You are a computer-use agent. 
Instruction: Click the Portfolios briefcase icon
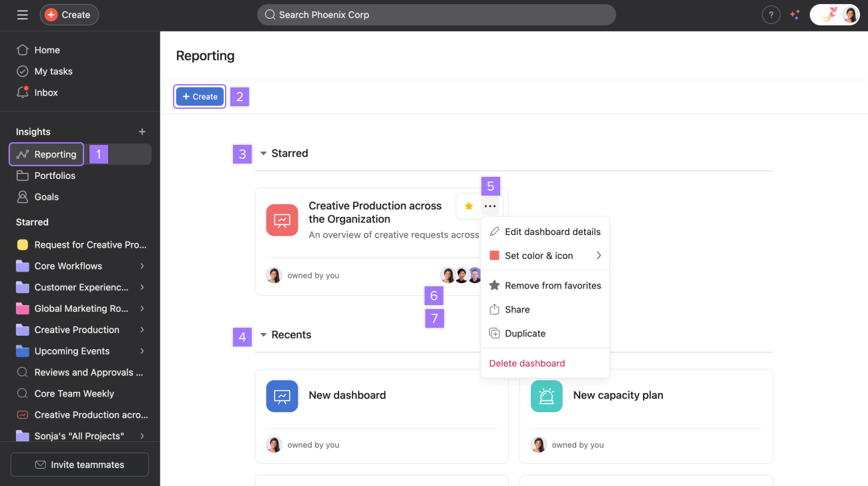[23, 176]
